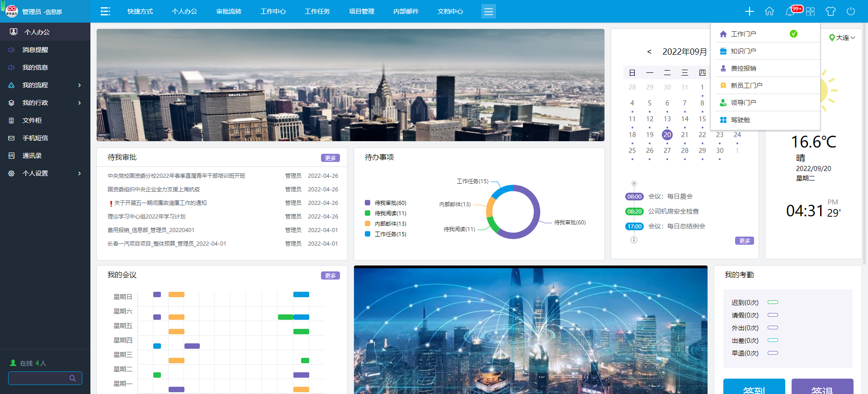This screenshot has height=394, width=868.
Task: Open the theme shirt icon
Action: pyautogui.click(x=830, y=11)
